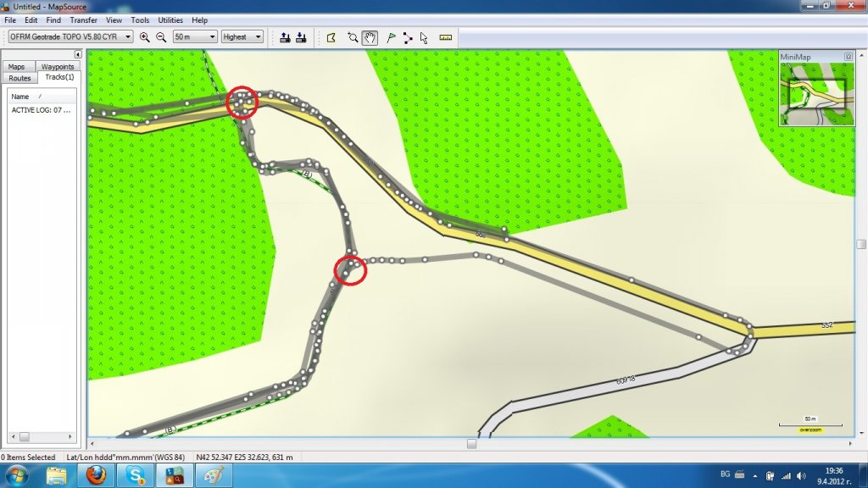868x488 pixels.
Task: Click the coordinates readout in status bar
Action: click(x=244, y=457)
